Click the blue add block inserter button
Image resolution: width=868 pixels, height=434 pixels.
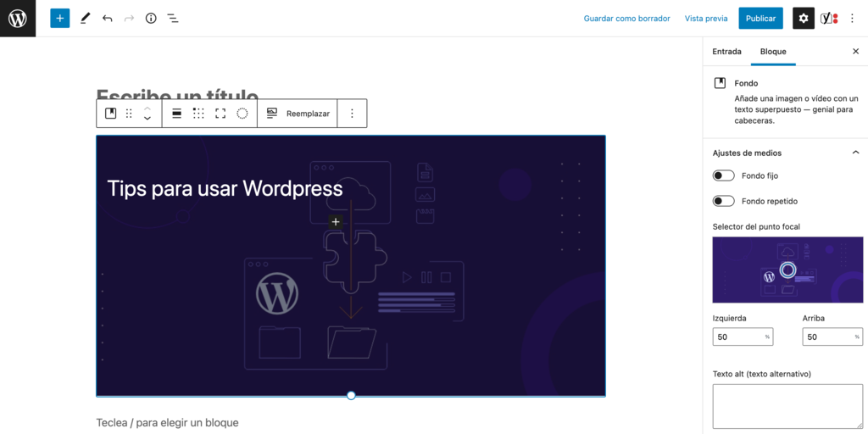click(60, 19)
